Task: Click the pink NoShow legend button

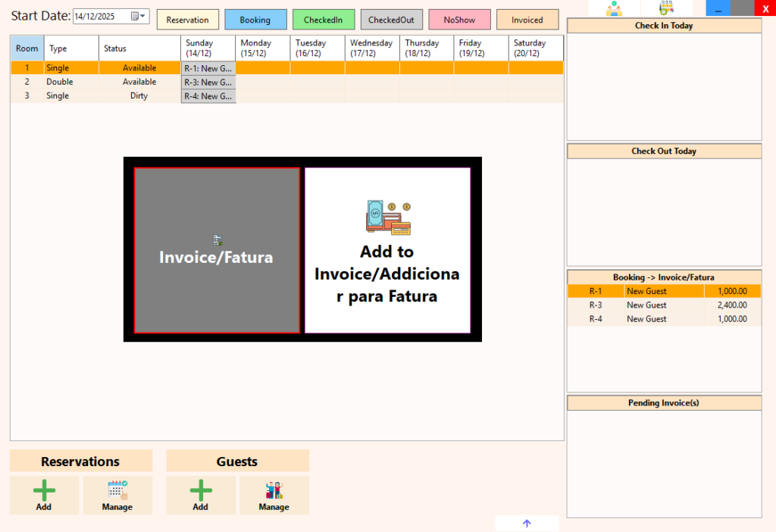Action: coord(459,20)
